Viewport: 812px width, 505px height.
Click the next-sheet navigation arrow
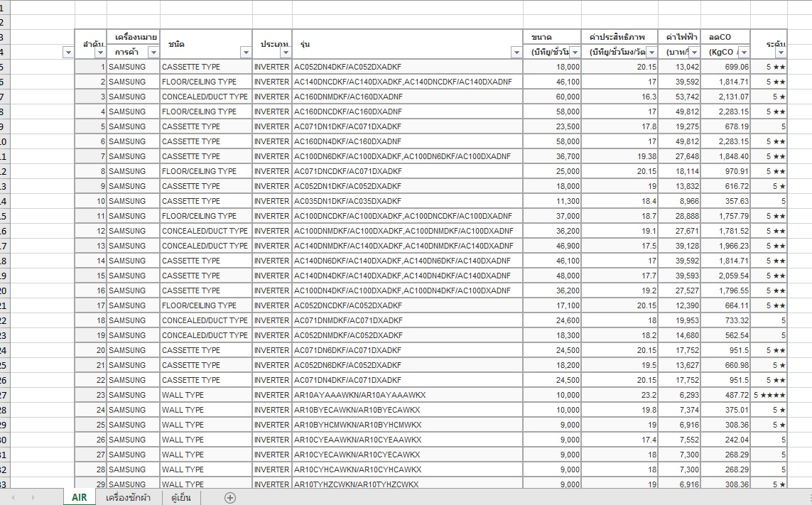pyautogui.click(x=33, y=498)
